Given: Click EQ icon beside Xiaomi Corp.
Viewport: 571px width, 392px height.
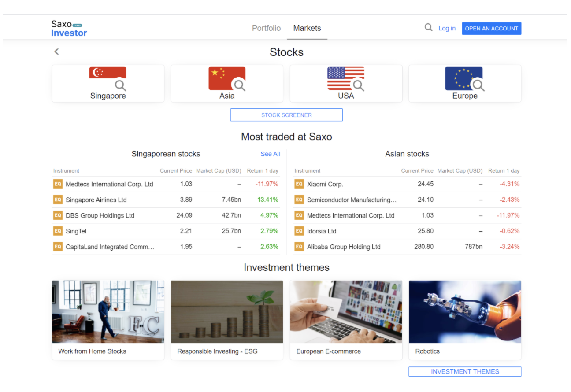Looking at the screenshot, I should click(299, 184).
